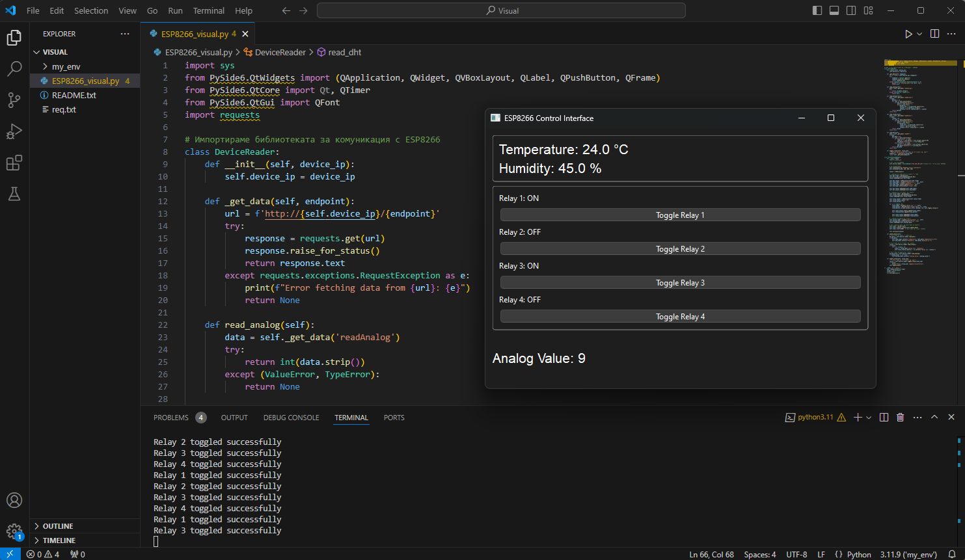Switch to the PORTS tab

394,418
